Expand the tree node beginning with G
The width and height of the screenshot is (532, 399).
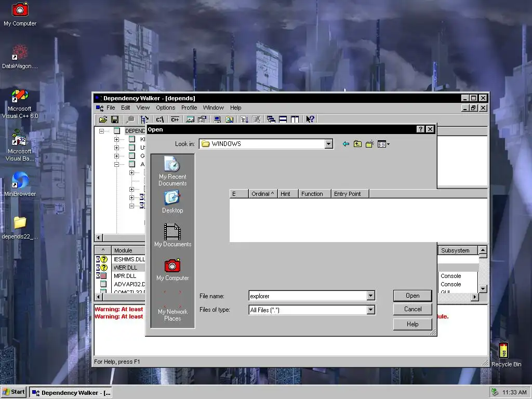[116, 156]
